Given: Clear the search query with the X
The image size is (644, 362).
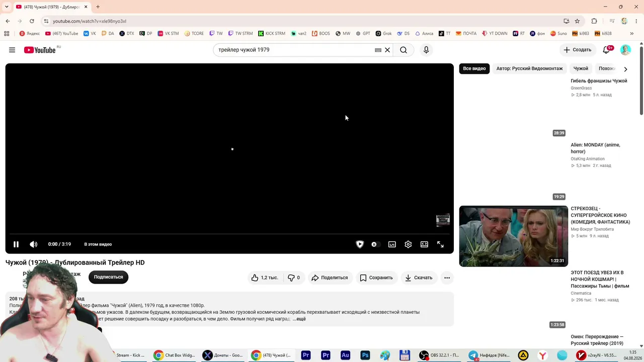Looking at the screenshot, I should coord(387,50).
